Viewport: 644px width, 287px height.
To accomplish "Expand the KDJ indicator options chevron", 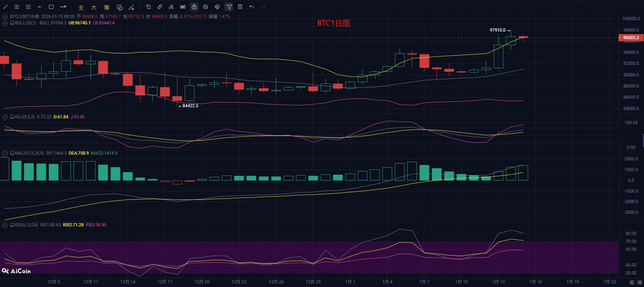I will click(x=5, y=117).
